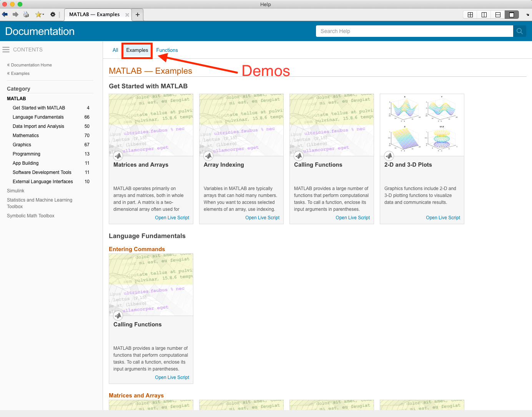Select Simulink in the category list
This screenshot has height=417, width=532.
(x=16, y=191)
